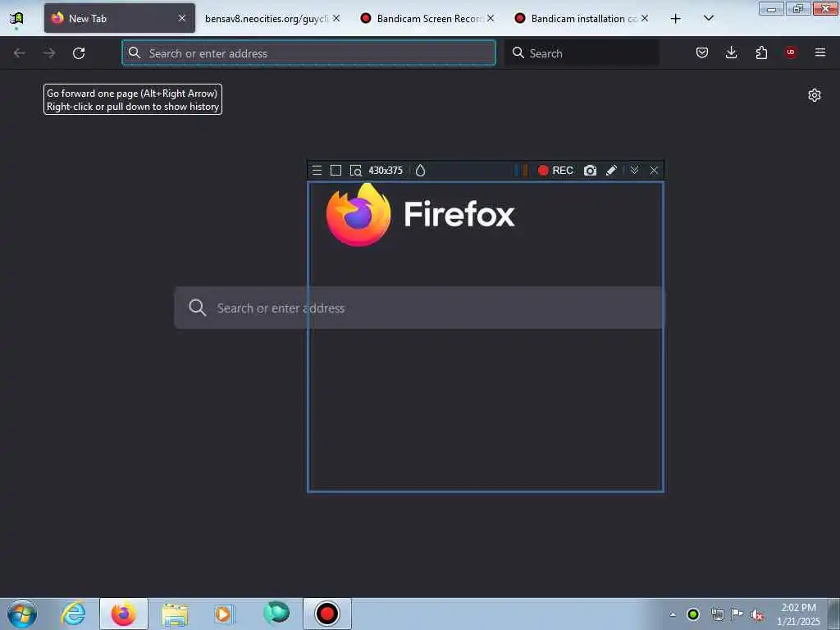Close the Bandicam installation tab

coord(645,18)
